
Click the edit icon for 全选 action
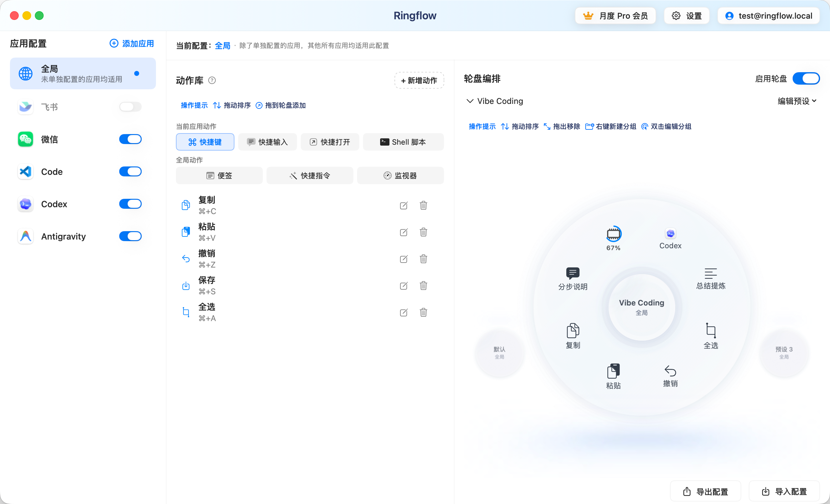403,312
